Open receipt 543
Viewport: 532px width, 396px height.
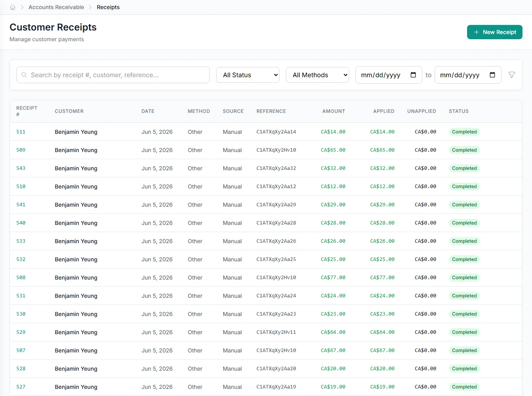21,168
